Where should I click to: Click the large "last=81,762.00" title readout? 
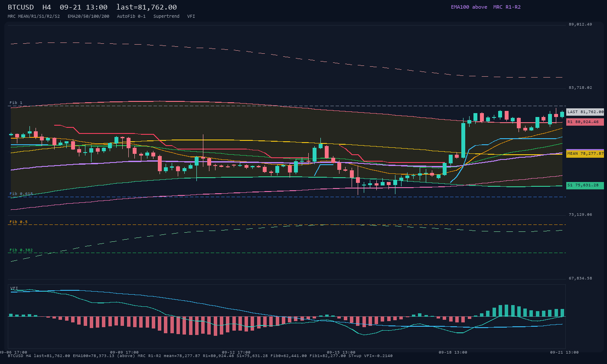coord(147,7)
